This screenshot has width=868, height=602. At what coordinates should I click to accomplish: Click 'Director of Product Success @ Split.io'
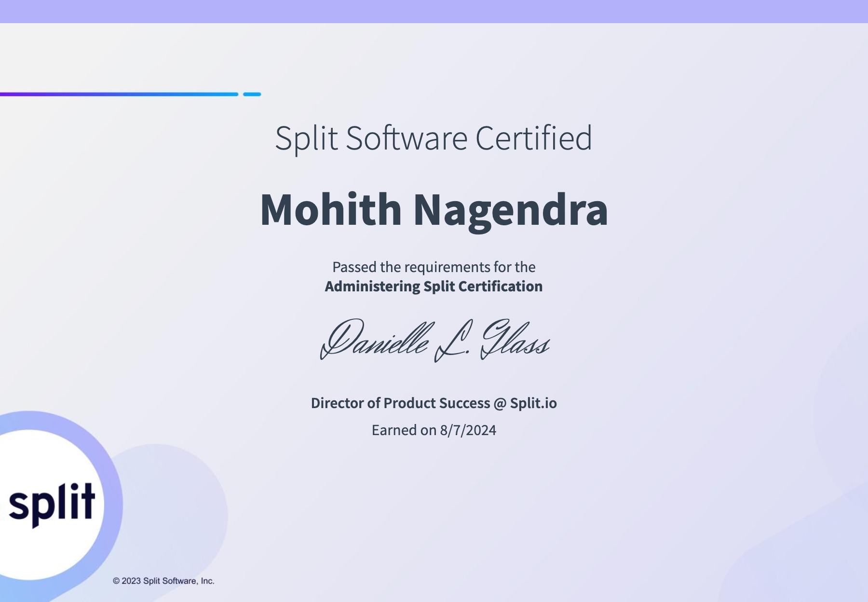[x=434, y=403]
